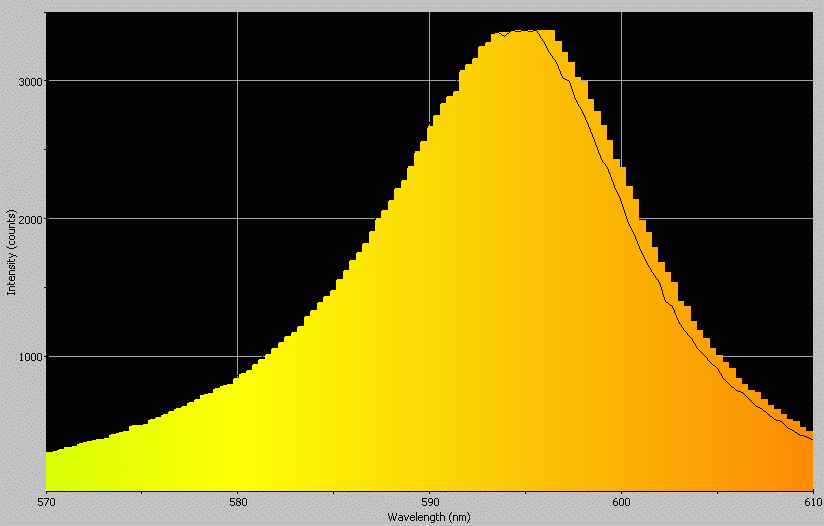
Task: Click the 1000 intensity axis label
Action: (x=32, y=357)
